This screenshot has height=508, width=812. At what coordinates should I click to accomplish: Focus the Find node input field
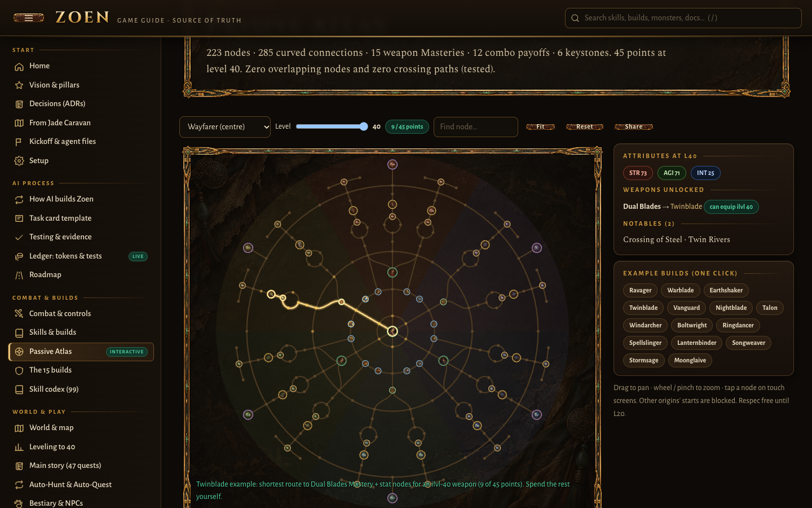pos(476,127)
